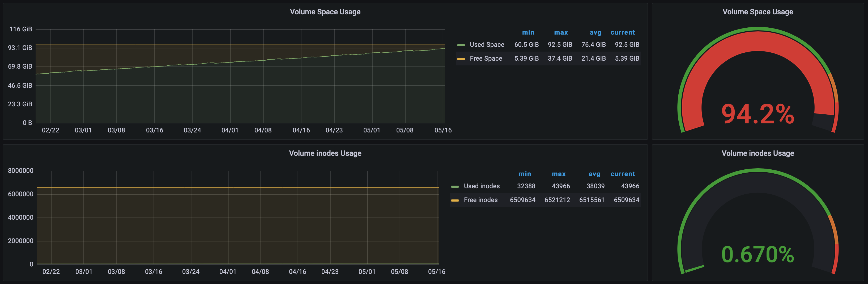The height and width of the screenshot is (284, 868).
Task: Open the Volume inodes Usage gauge panel menu
Action: point(757,153)
